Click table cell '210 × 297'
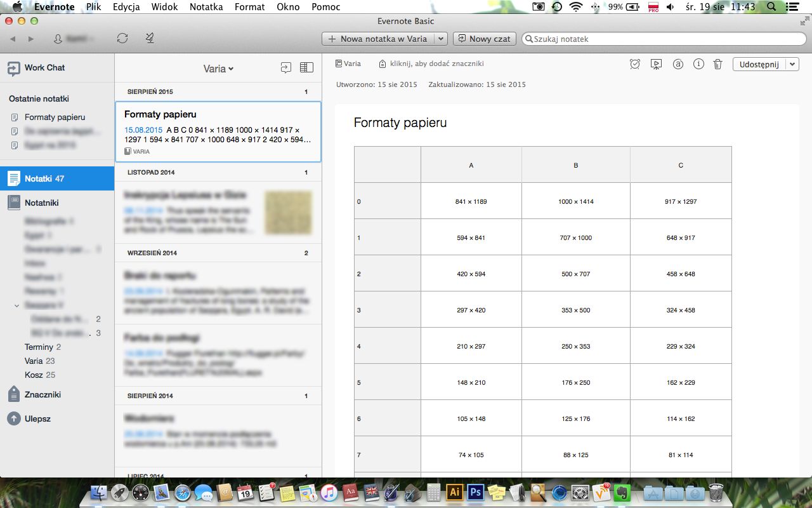 471,346
